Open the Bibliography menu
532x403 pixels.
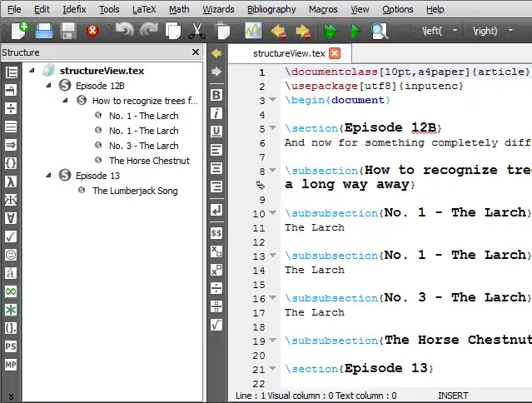[271, 9]
